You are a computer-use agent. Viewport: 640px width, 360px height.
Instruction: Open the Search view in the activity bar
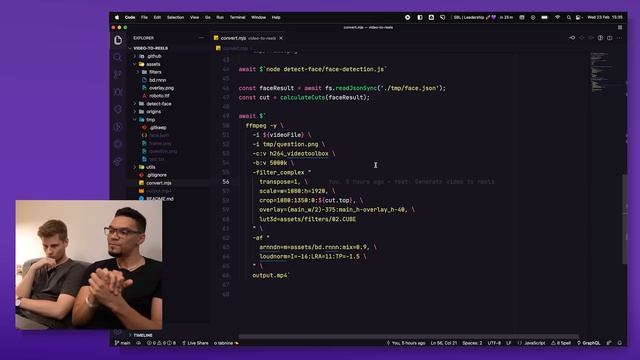pos(118,57)
